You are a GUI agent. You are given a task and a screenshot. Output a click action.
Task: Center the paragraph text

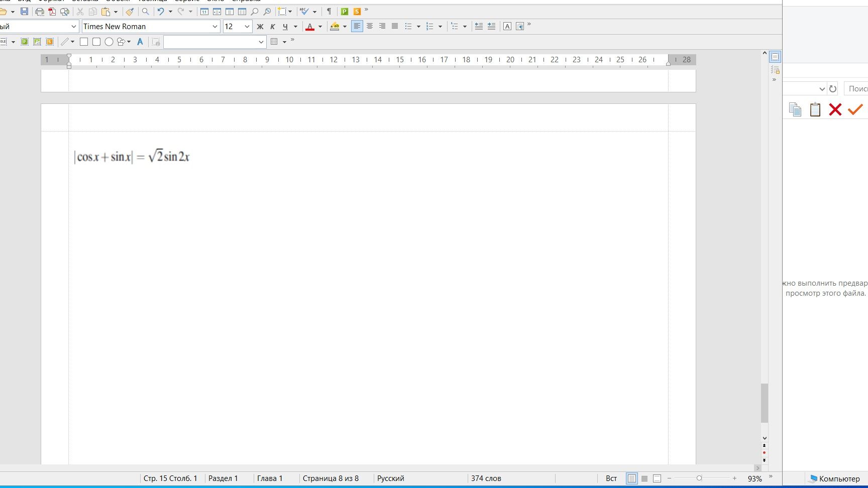coord(370,27)
